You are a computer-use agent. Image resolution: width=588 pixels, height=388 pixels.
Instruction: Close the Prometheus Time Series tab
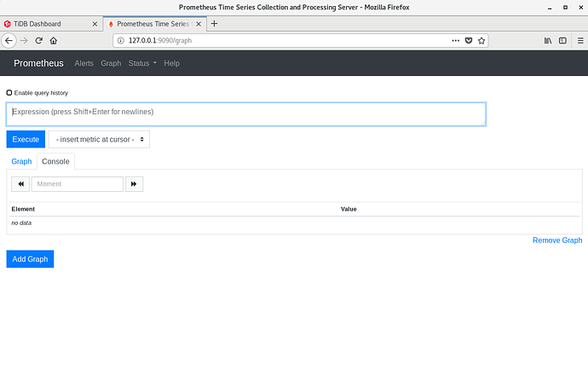[x=199, y=24]
